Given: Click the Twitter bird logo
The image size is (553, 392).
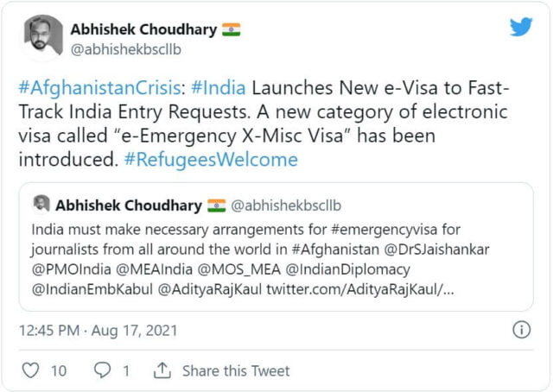Looking at the screenshot, I should point(520,28).
